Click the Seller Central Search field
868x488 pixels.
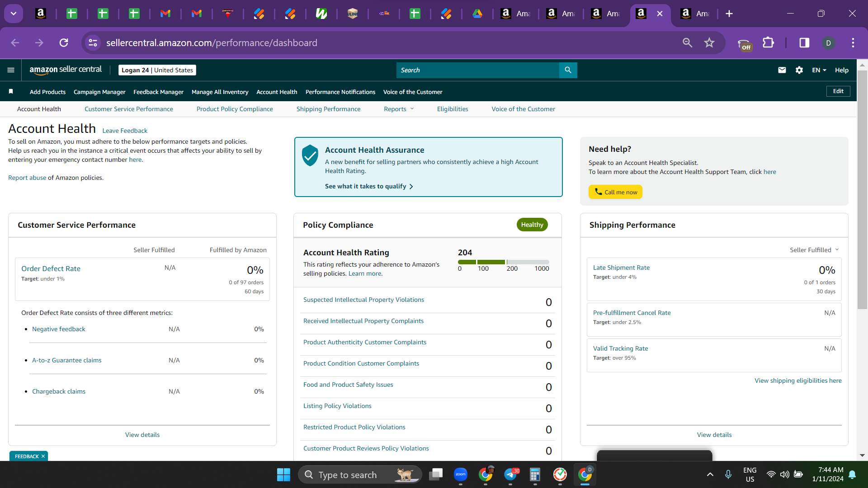click(478, 70)
